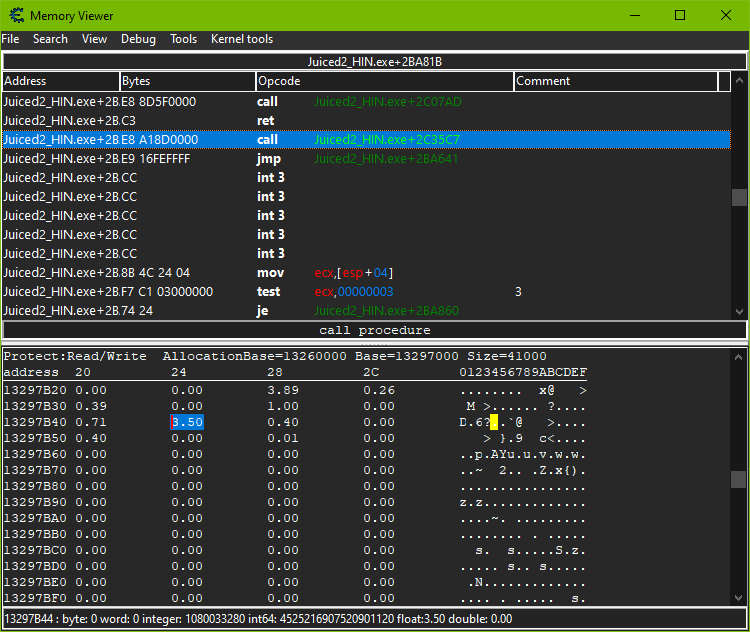Click the Bytes column header
Screen dimensions: 750x632
point(187,81)
